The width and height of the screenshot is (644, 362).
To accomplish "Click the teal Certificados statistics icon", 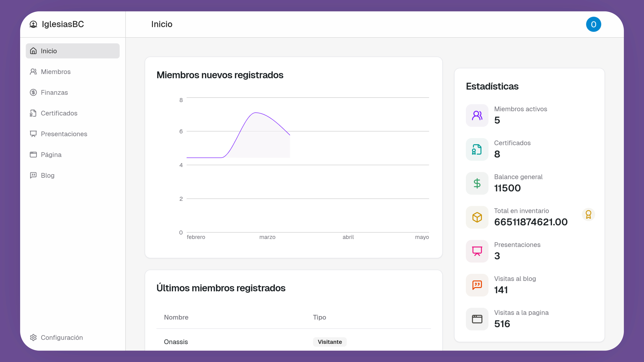I will tap(477, 149).
